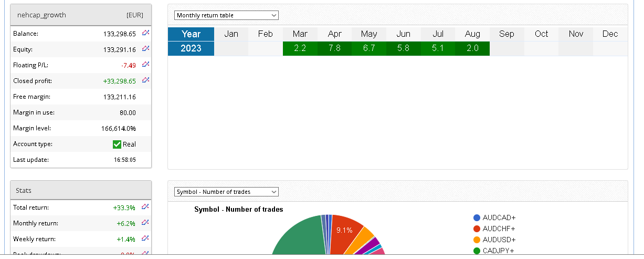644x259 pixels.
Task: Toggle the AUDCAD+ blue legend marker
Action: click(x=477, y=217)
